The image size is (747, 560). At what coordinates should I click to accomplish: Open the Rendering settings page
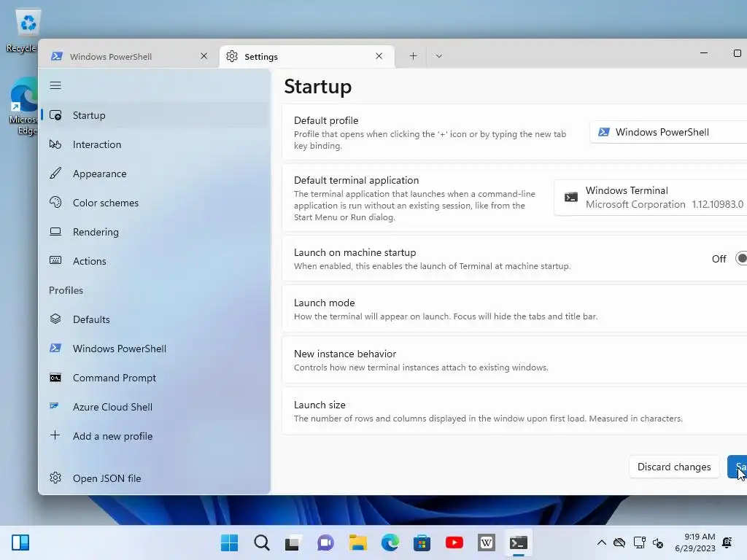pos(155,232)
